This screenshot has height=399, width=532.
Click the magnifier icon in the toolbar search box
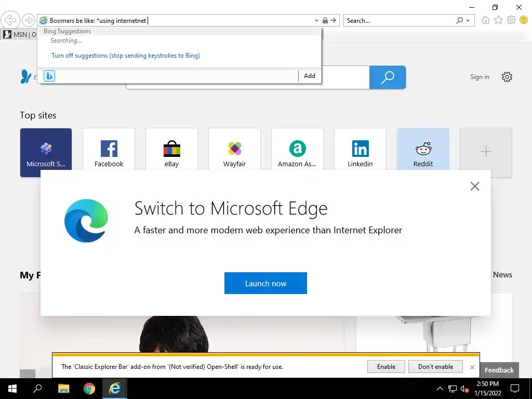pos(459,20)
